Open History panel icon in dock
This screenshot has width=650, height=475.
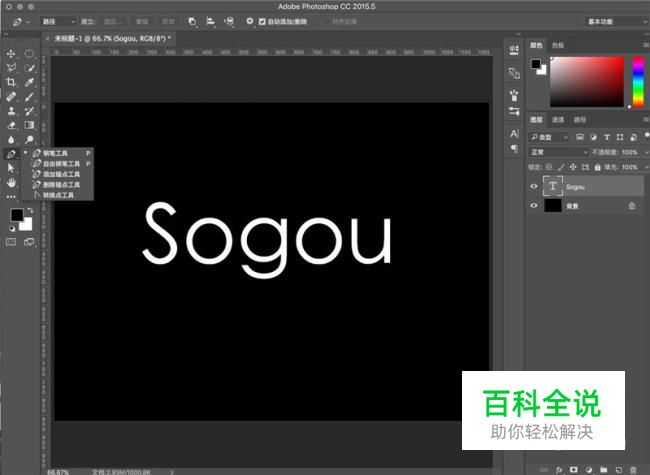514,50
